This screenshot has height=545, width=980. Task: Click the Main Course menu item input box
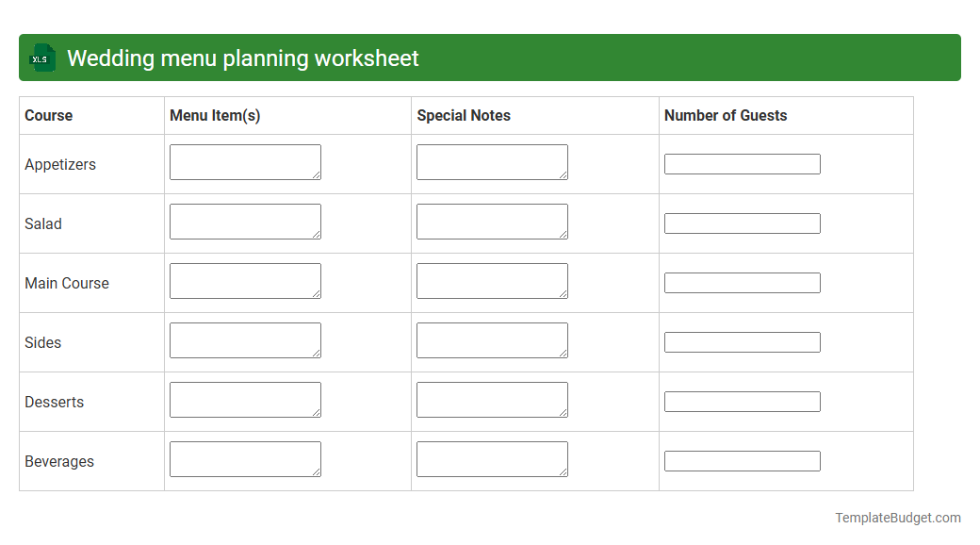click(x=245, y=280)
